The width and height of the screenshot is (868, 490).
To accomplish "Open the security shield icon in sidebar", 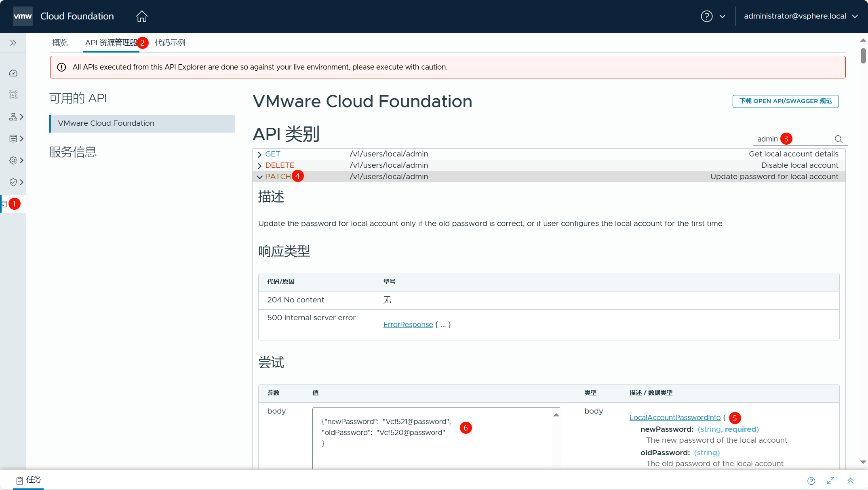I will 13,182.
